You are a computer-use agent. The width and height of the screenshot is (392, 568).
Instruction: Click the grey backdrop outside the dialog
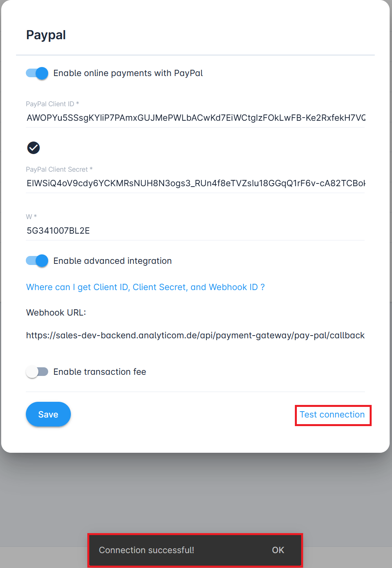[x=196, y=490]
